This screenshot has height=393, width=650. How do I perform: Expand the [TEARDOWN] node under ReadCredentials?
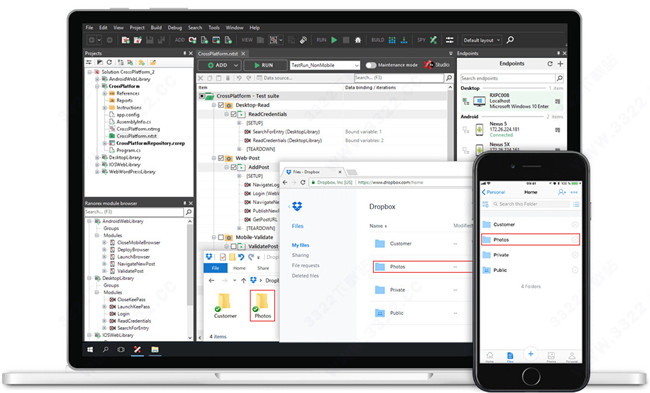tap(239, 149)
